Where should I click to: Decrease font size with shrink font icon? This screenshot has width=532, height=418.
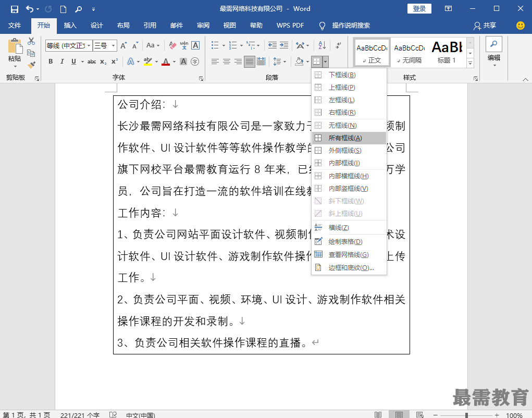pos(135,45)
